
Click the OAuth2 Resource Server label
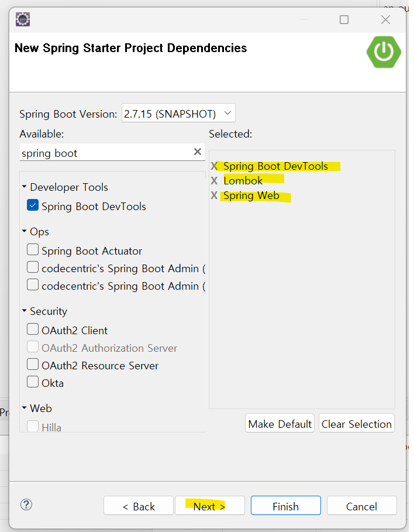(100, 366)
